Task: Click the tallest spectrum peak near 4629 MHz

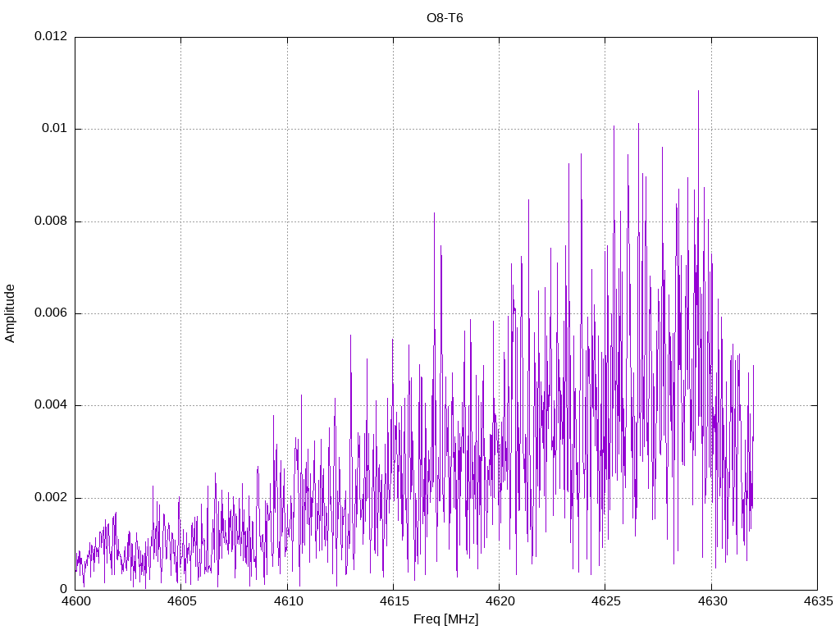Action: [x=698, y=91]
